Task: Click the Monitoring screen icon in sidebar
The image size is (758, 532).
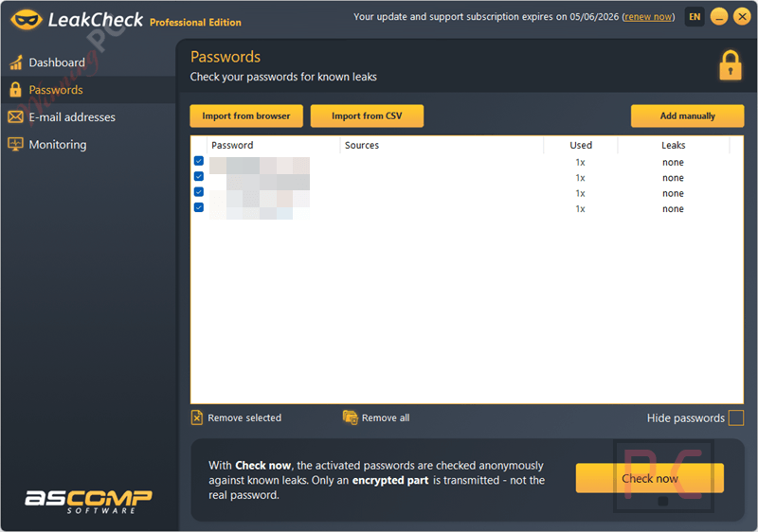Action: (15, 144)
